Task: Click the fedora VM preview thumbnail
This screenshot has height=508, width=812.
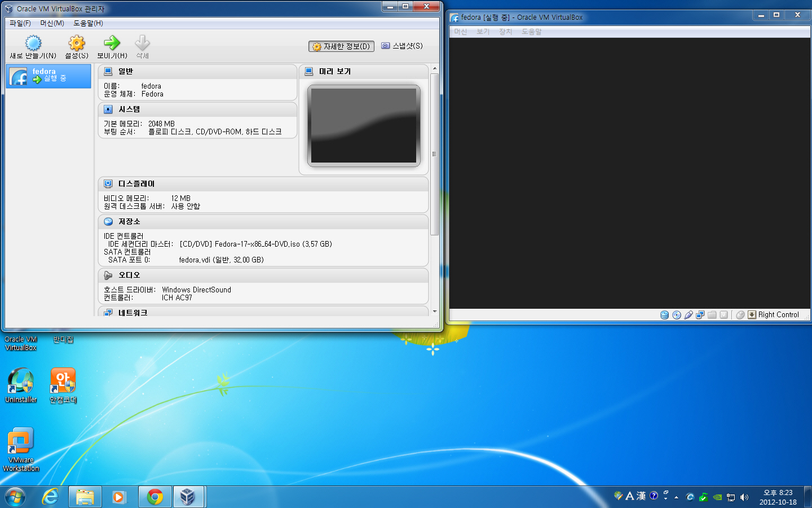Action: (x=364, y=125)
